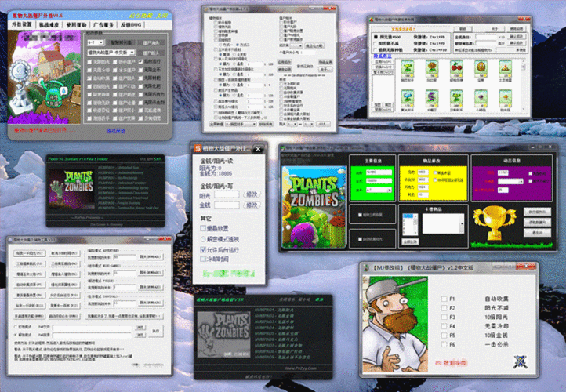Click the plant card list vertical scrollbar
The image size is (566, 392).
pos(524,85)
